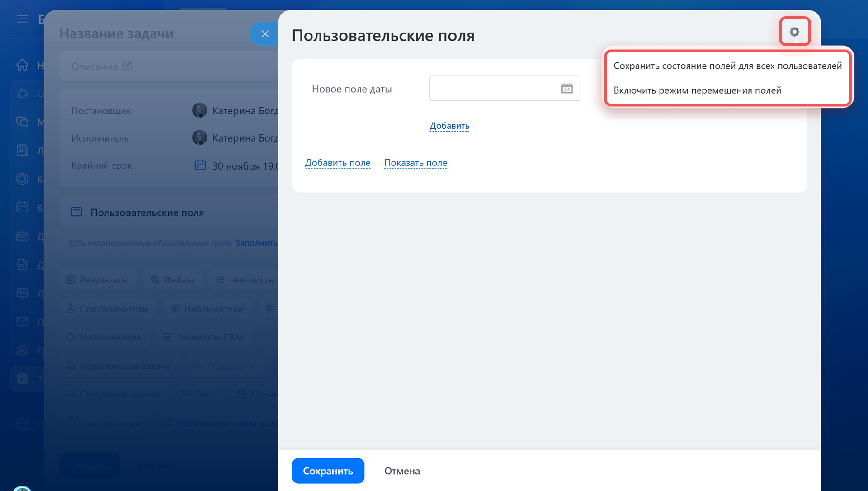Open the settings gear at the sidebar bottom
This screenshot has width=868, height=491.
22,425
